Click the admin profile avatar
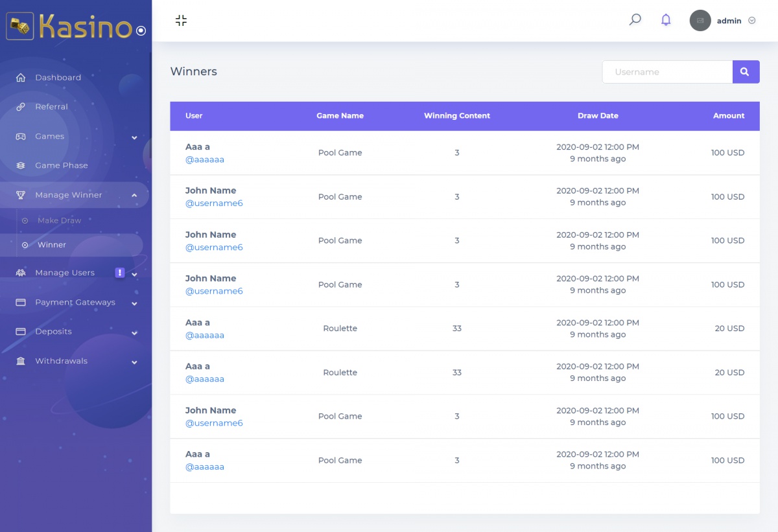This screenshot has height=532, width=778. coord(700,21)
